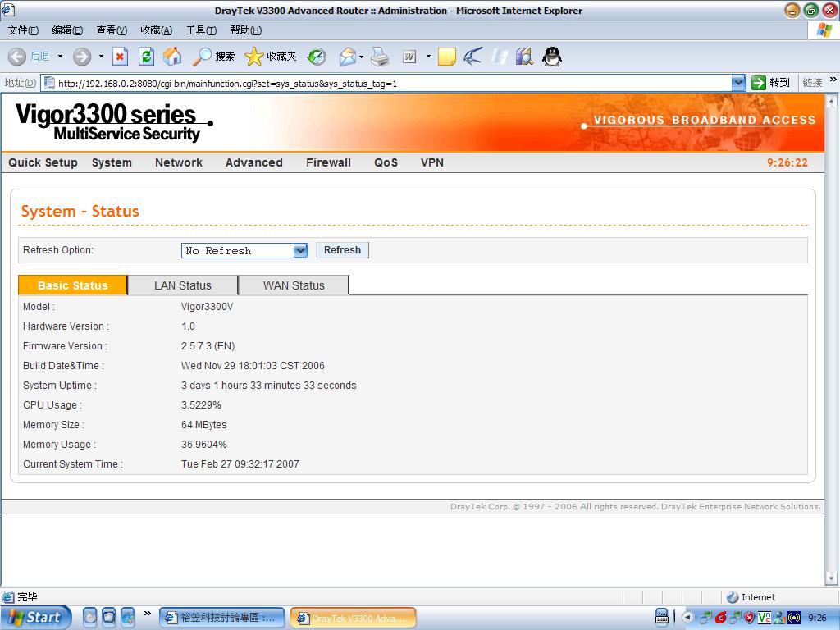840x630 pixels.
Task: Click the browser Back arrow button
Action: pyautogui.click(x=17, y=57)
